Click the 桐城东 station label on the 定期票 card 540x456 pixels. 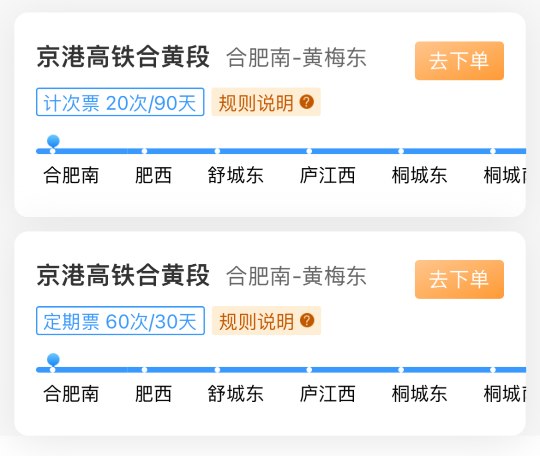(419, 394)
